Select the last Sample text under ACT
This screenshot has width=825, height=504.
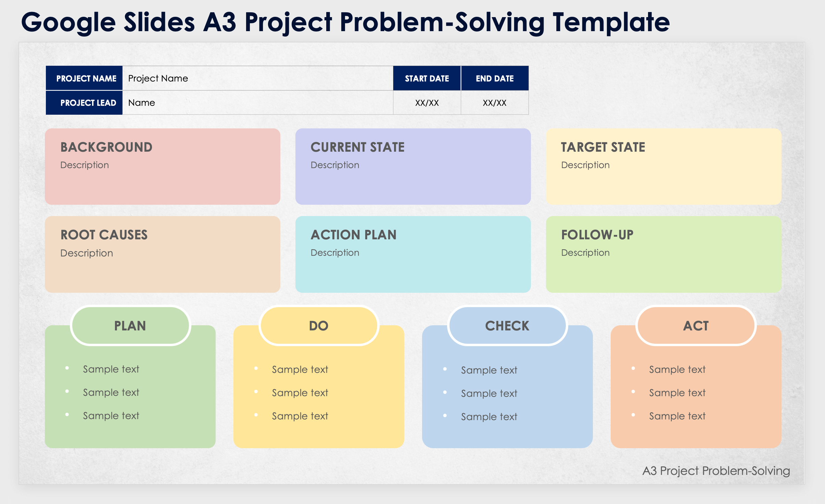tap(677, 416)
